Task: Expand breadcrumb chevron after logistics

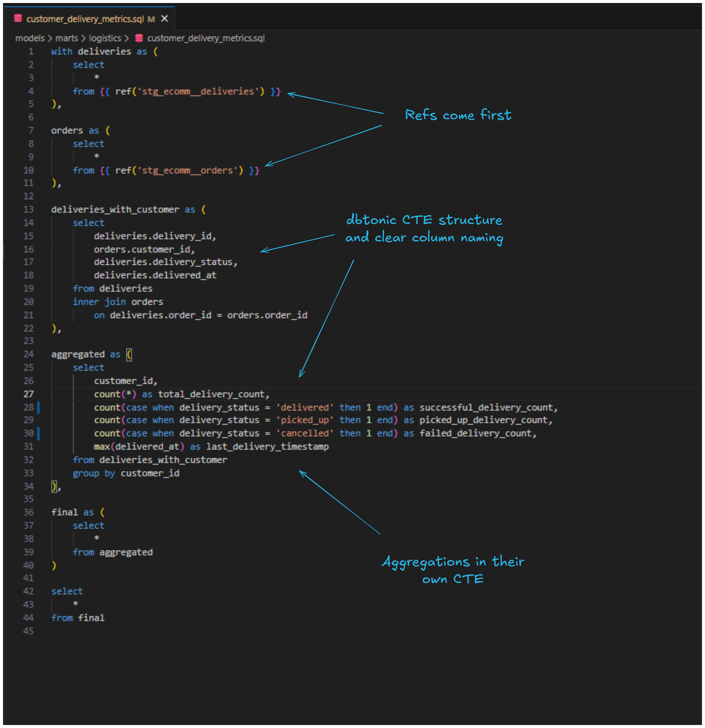Action: [126, 38]
